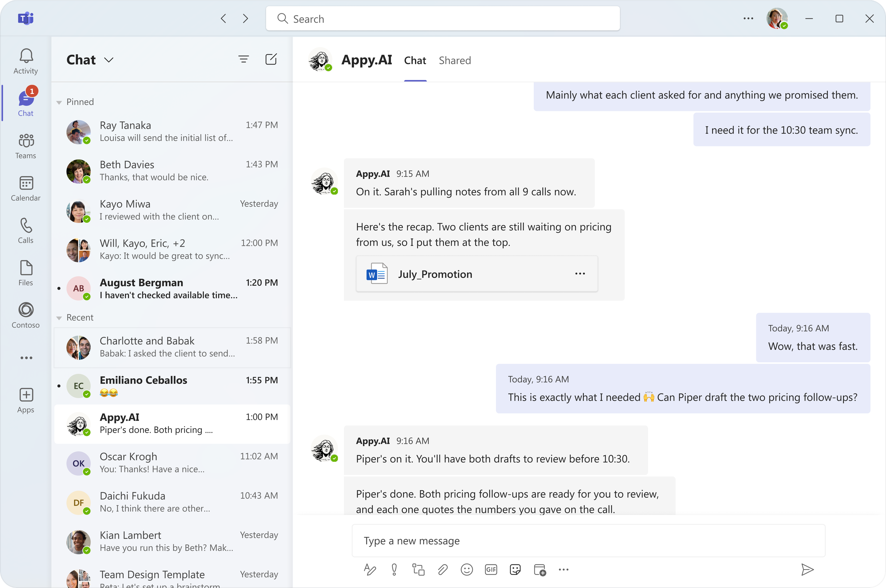Open Settings and more ellipsis in title bar
The width and height of the screenshot is (886, 588).
click(748, 18)
